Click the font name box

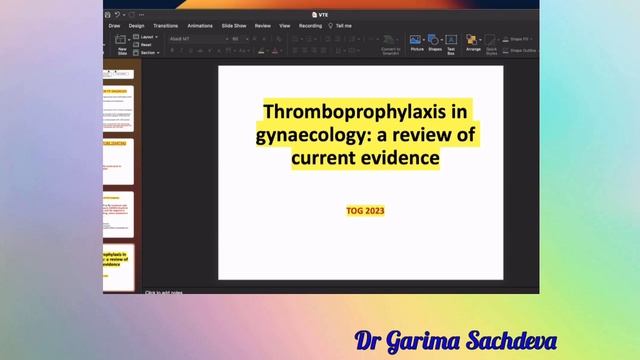198,39
